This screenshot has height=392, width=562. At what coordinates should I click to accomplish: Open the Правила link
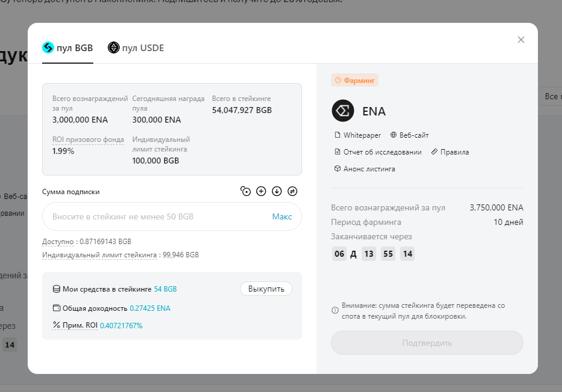point(450,152)
